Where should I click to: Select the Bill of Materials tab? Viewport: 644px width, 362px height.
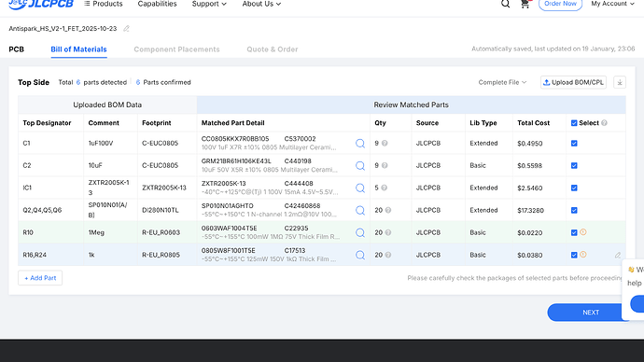coord(78,49)
